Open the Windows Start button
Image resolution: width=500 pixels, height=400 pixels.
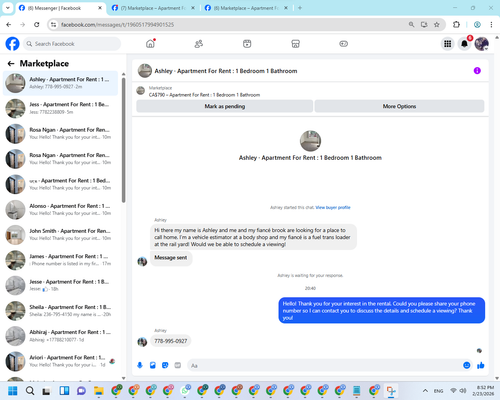(x=13, y=391)
